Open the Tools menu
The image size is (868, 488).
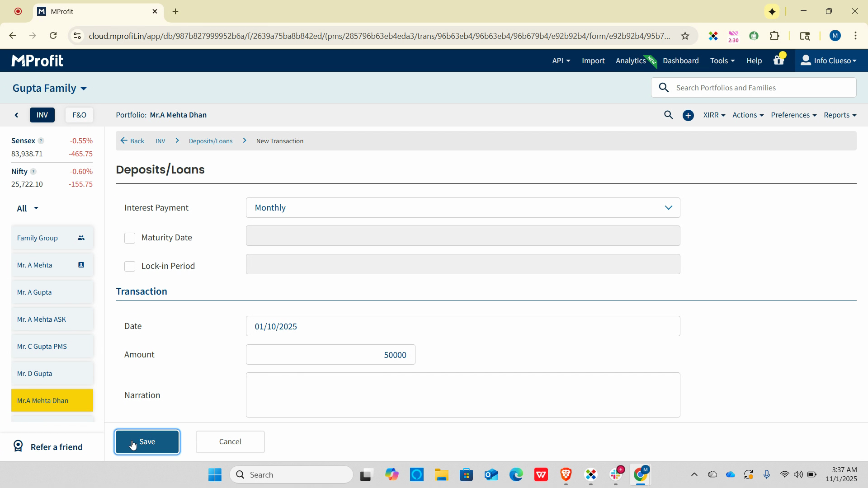point(722,61)
